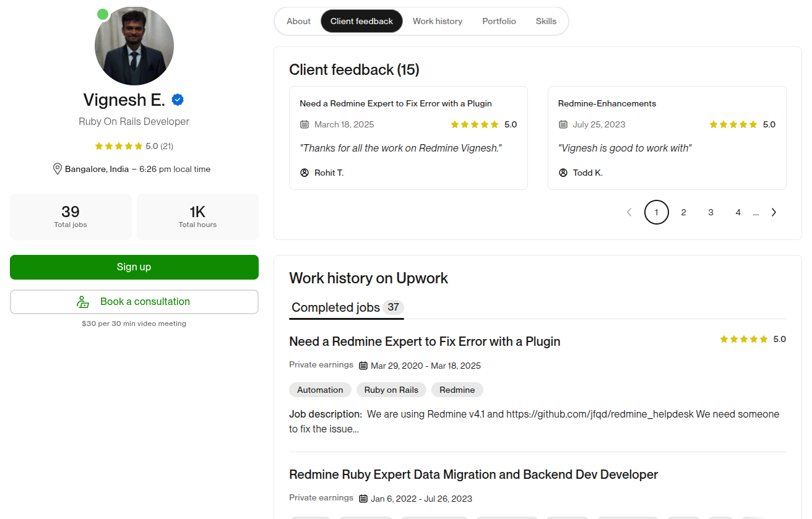The image size is (812, 519).
Task: Open the Redmine Ruby Expert Data Migration job
Action: coord(473,474)
